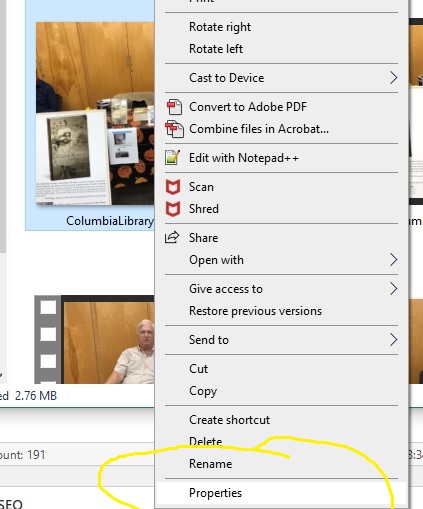
Task: Expand the Cast to Device submenu arrow
Action: tap(394, 78)
